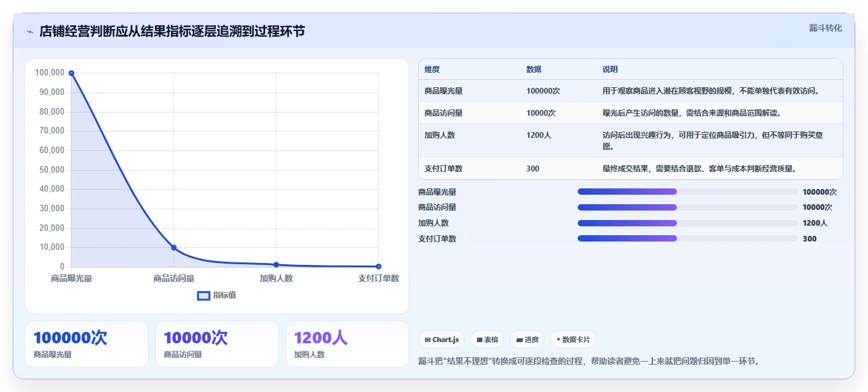Click the 商品曝光量 label on the chart x-axis

(71, 278)
